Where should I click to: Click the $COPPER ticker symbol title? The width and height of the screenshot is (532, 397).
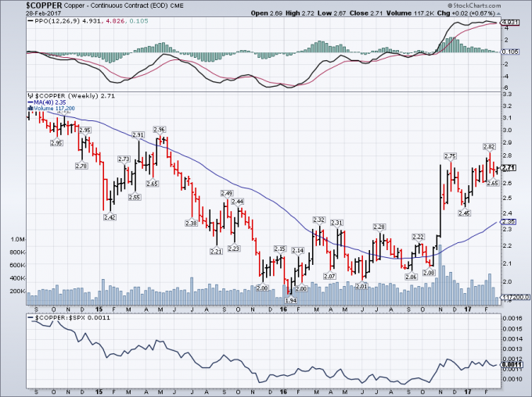tap(44, 5)
